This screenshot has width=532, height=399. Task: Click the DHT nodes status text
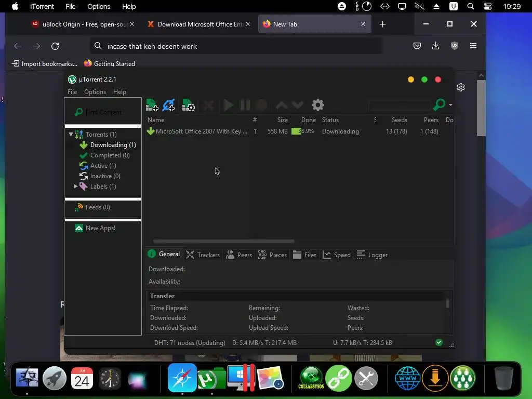(190, 343)
